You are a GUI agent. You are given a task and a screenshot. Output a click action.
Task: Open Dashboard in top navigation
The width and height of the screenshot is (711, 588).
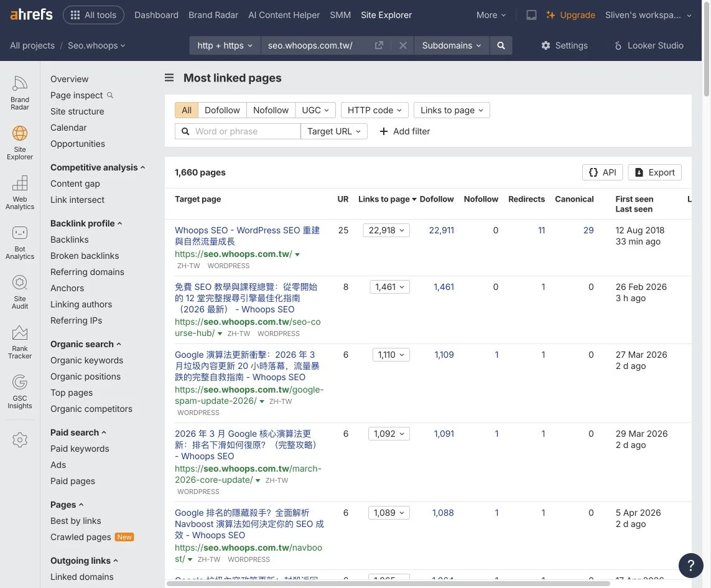point(156,15)
